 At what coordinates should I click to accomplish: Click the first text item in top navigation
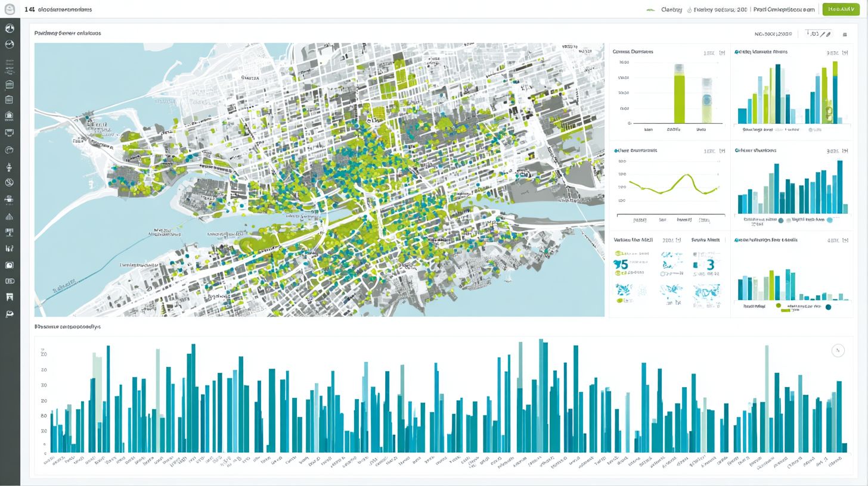click(x=671, y=10)
